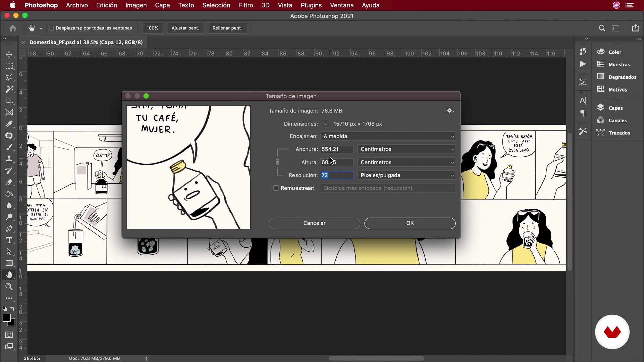Click the share icon at top right
This screenshot has width=644, height=362.
636,28
